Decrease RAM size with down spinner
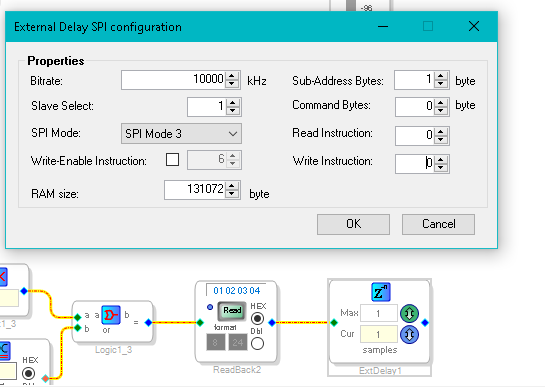 coord(232,193)
